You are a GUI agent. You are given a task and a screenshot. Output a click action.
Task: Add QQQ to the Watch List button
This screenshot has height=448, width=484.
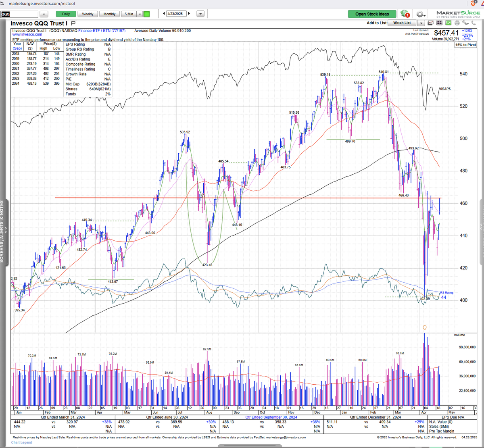tap(402, 23)
